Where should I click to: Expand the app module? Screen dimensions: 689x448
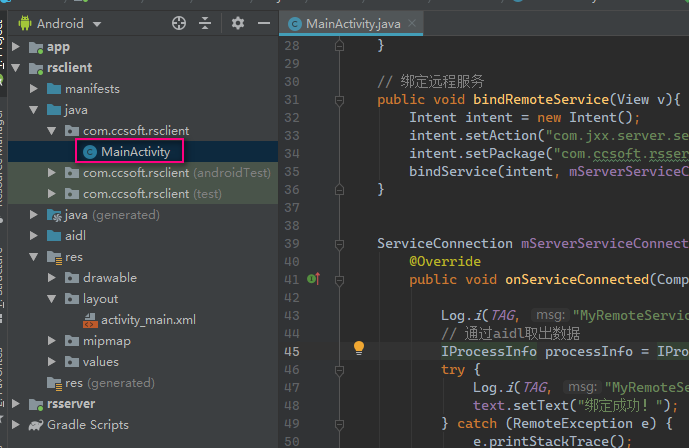pyautogui.click(x=16, y=47)
